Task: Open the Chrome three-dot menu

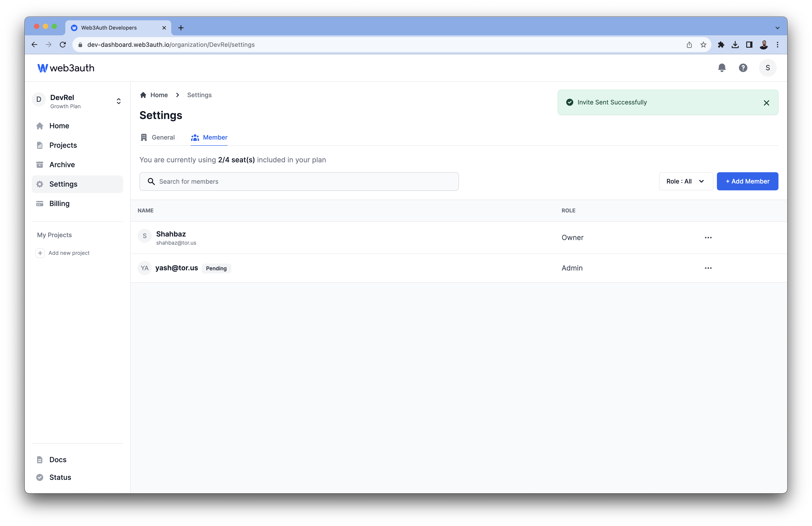Action: click(778, 45)
